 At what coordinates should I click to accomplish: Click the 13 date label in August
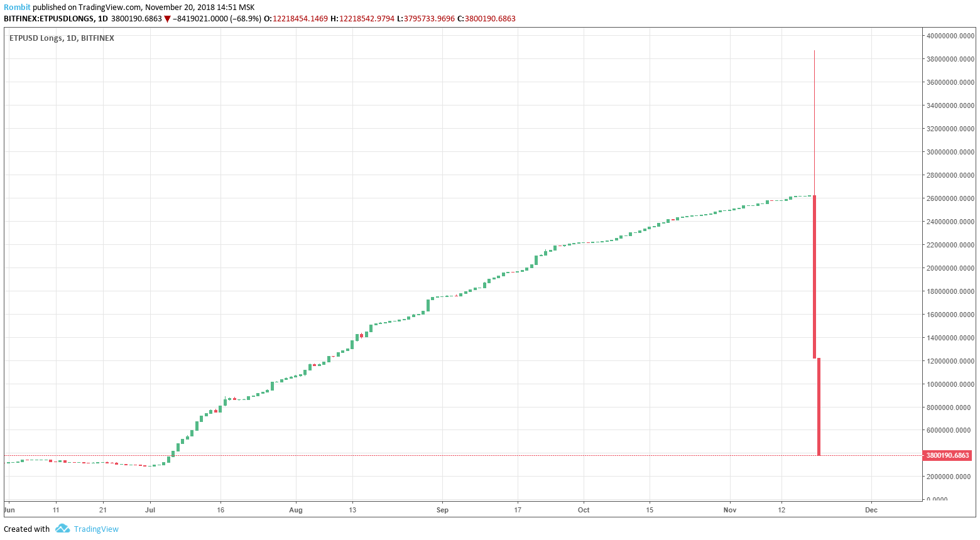[352, 510]
